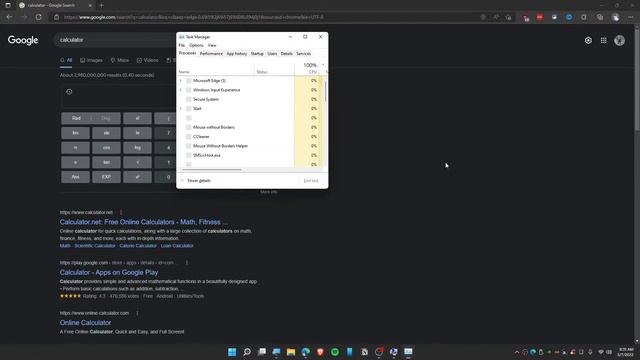Viewport: 640px width, 360px height.
Task: Switch calculator to Rad mode
Action: tap(76, 118)
